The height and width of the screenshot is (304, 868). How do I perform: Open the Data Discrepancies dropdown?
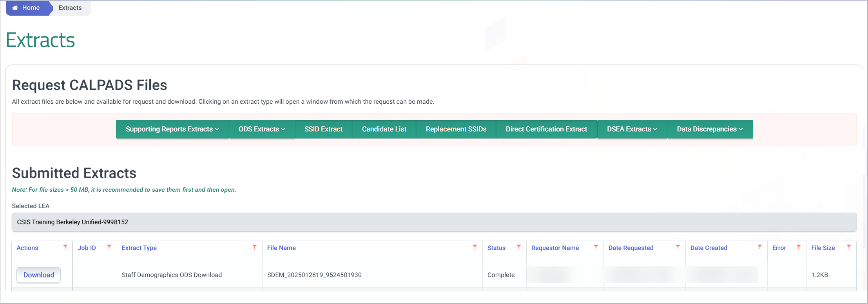point(709,129)
